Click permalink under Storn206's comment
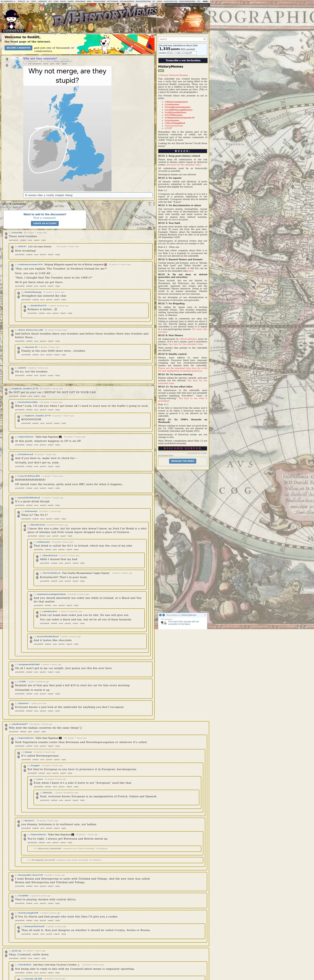Image resolution: width=314 pixels, height=980 pixels. coord(13,240)
